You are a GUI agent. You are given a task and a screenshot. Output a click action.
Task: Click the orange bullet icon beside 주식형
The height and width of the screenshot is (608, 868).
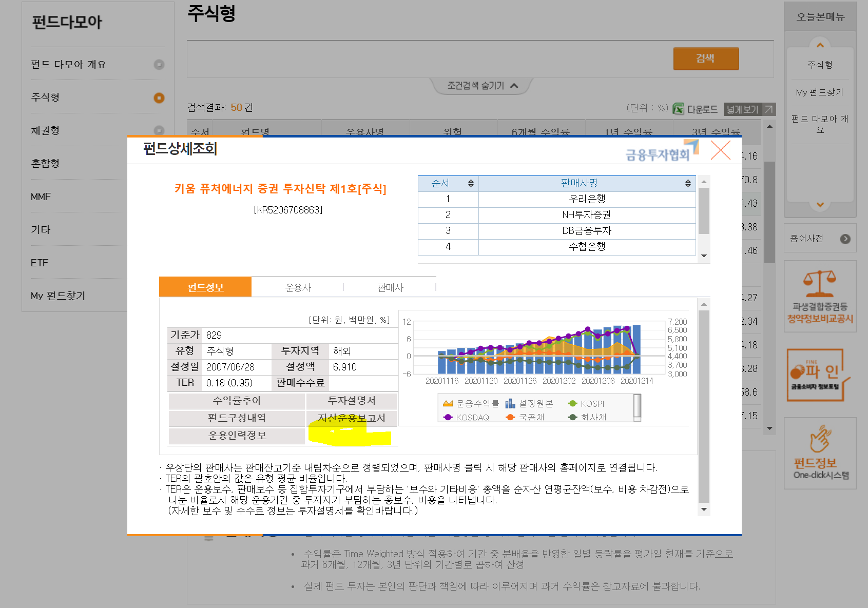pyautogui.click(x=159, y=97)
